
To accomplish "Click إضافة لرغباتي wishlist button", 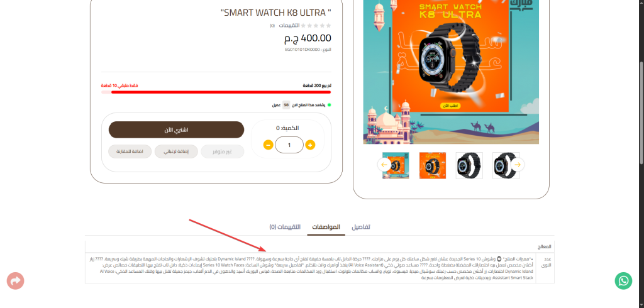I will point(176,151).
